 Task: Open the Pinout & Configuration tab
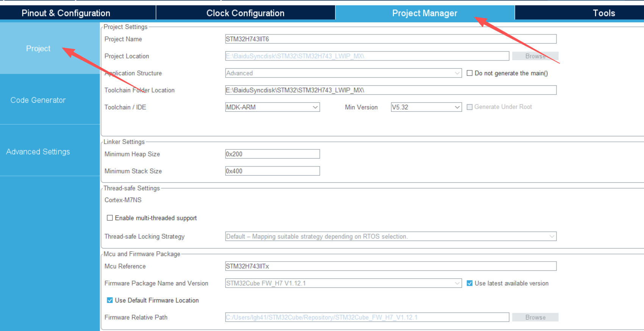66,13
